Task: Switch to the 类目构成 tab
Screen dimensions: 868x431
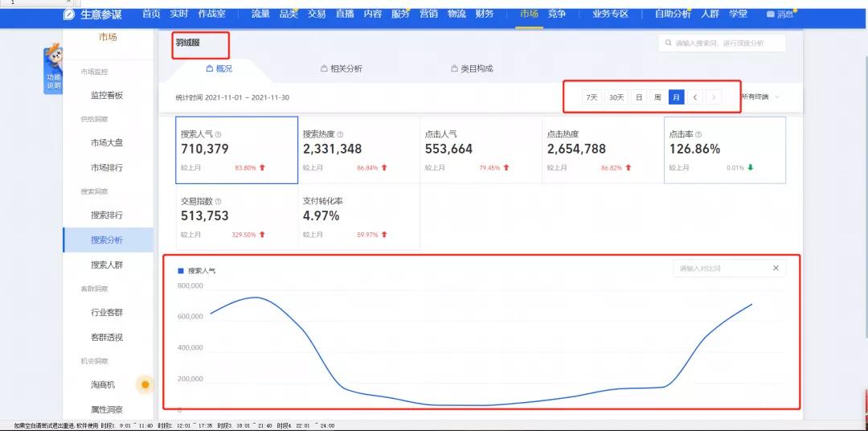Action: pyautogui.click(x=472, y=68)
